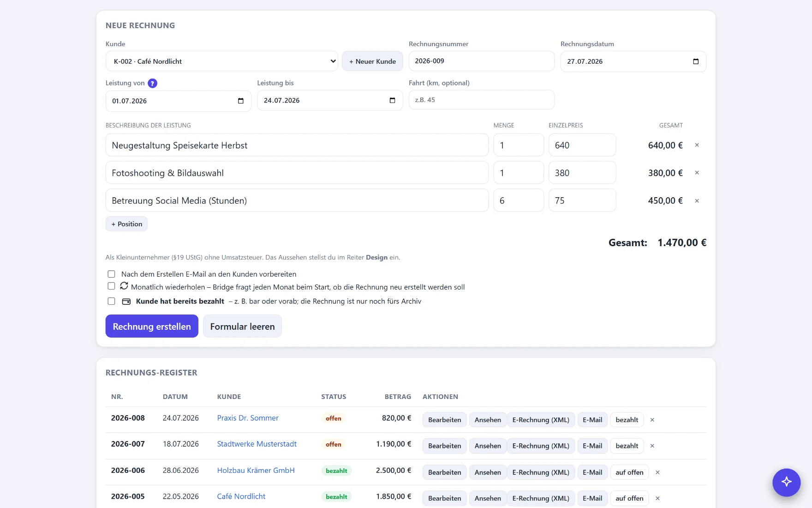
Task: Click the Neuer Kunde button
Action: (x=372, y=61)
